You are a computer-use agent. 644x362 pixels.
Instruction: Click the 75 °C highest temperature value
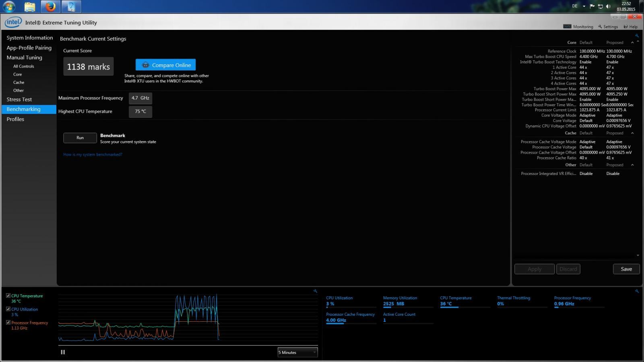140,111
